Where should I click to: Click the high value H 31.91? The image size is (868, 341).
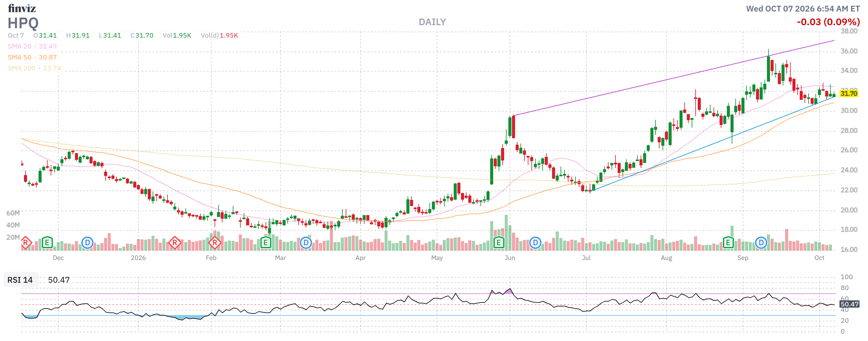[x=78, y=35]
